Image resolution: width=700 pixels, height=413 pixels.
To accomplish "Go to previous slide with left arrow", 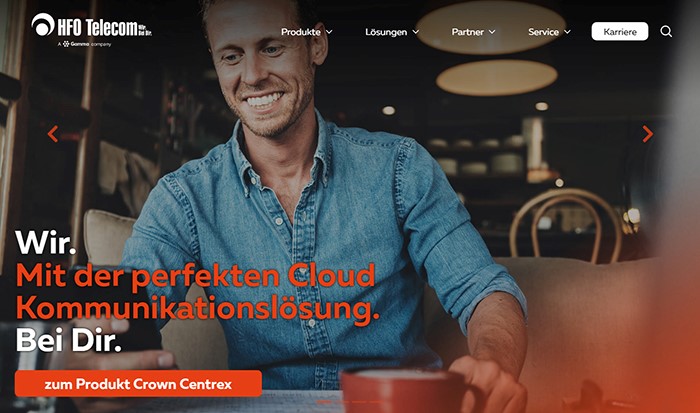I will click(x=53, y=133).
